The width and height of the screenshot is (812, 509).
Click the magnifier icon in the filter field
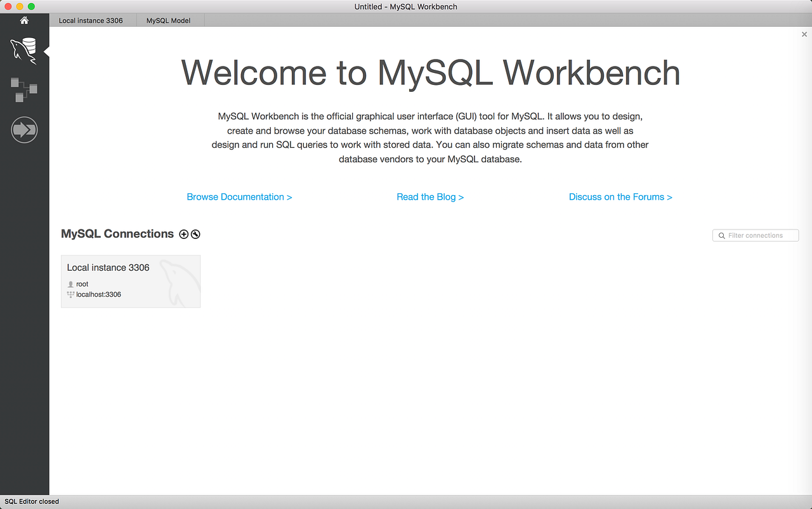click(x=721, y=235)
